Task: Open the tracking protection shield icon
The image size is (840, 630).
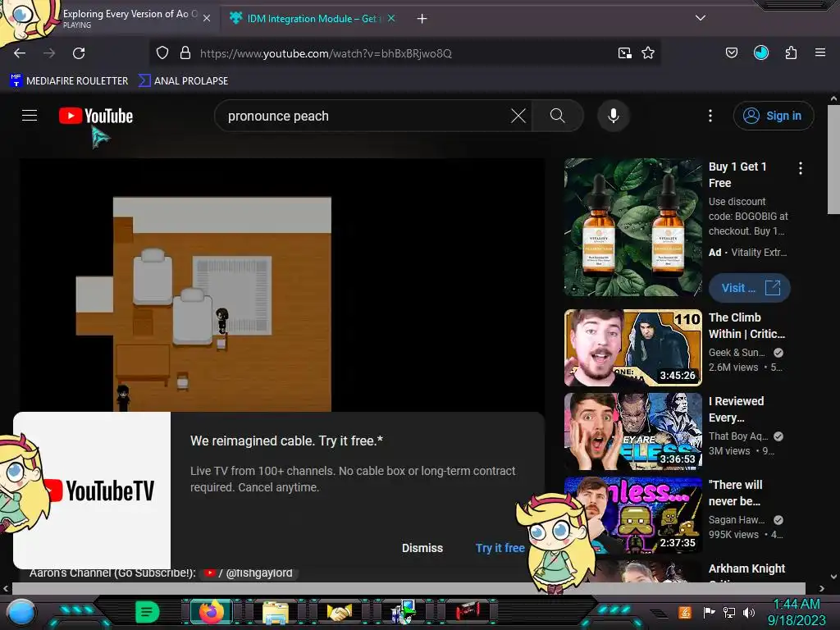Action: click(x=162, y=53)
